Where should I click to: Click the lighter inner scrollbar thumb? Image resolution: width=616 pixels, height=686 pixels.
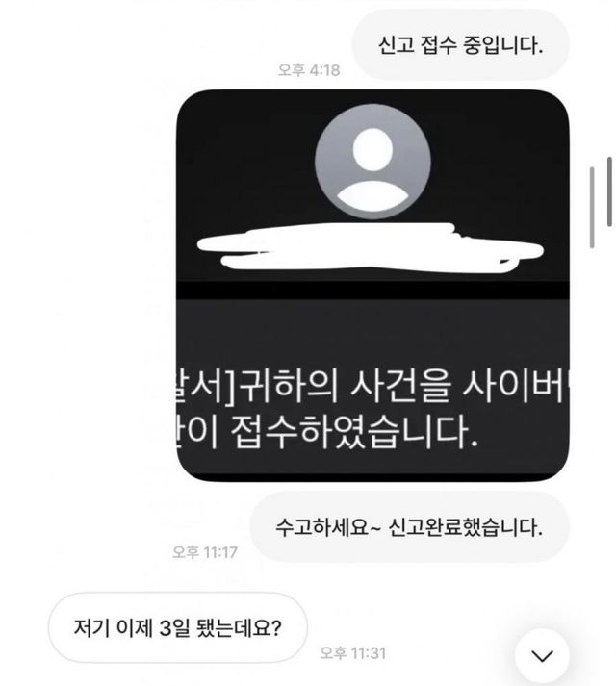[592, 208]
